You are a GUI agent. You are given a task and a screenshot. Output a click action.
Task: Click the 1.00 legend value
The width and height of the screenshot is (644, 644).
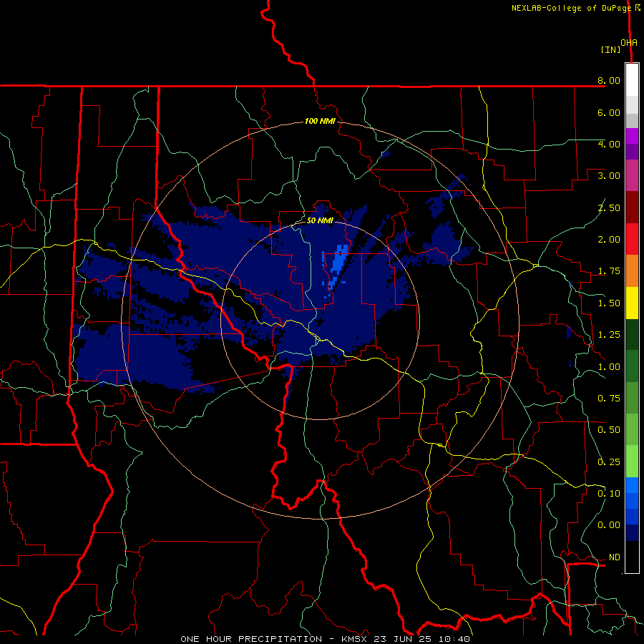click(x=609, y=367)
